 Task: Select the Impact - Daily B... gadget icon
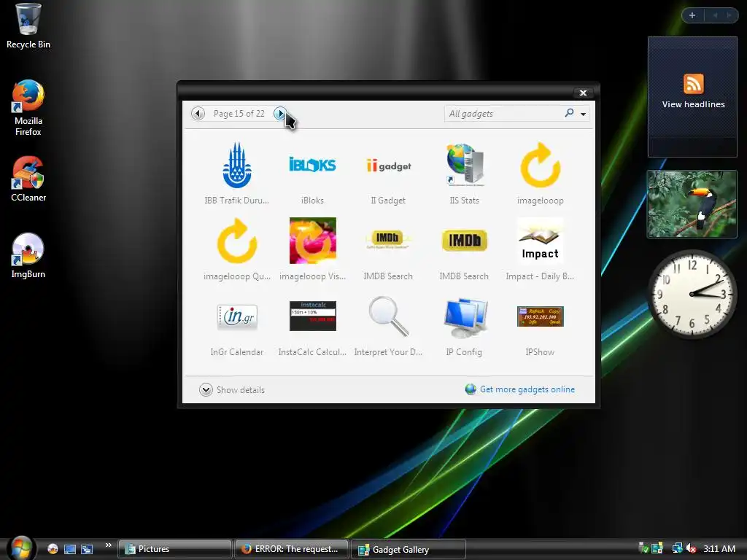coord(541,241)
